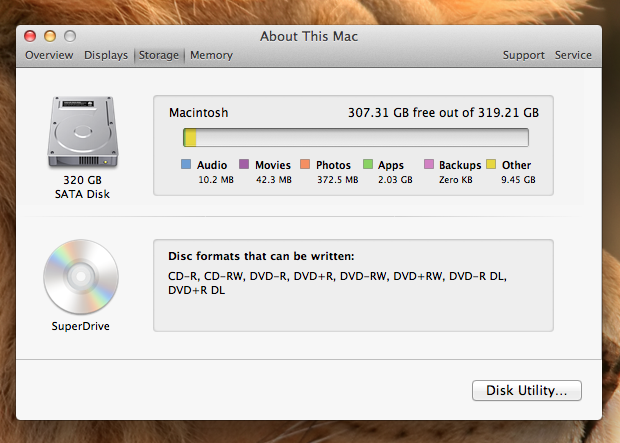Image resolution: width=620 pixels, height=443 pixels.
Task: Click the '372.5 MB' photos size
Action: 338,180
